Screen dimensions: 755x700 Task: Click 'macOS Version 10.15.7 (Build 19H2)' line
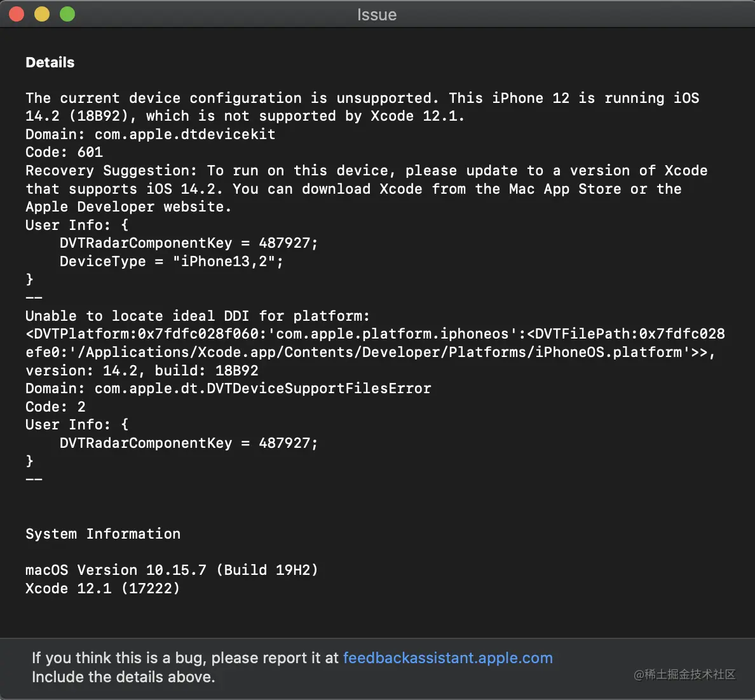point(172,570)
